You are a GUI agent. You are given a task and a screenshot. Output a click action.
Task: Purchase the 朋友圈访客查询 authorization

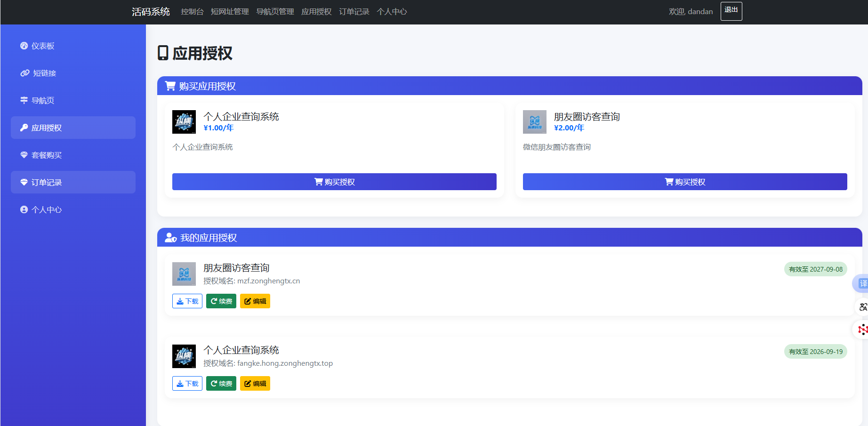[685, 182]
